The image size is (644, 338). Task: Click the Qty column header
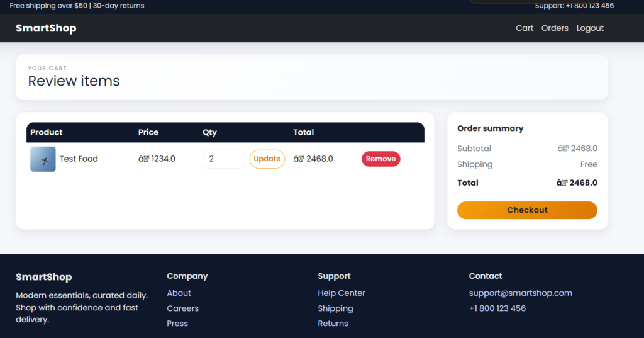[209, 132]
